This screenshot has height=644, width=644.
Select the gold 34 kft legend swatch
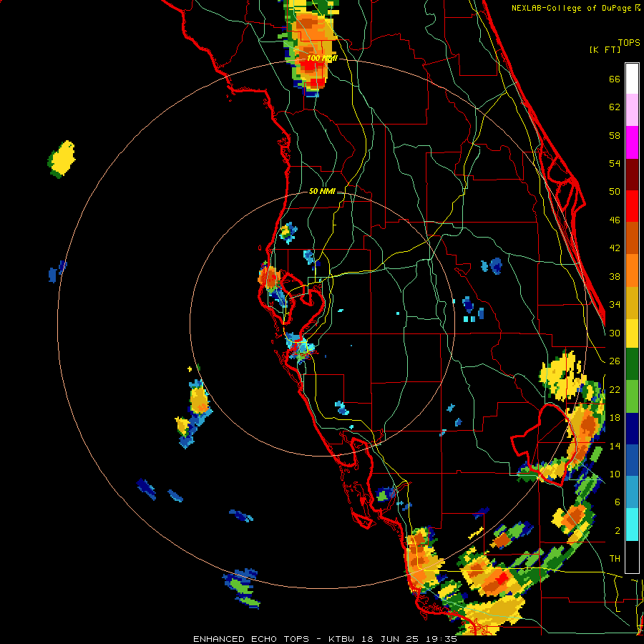(x=632, y=303)
